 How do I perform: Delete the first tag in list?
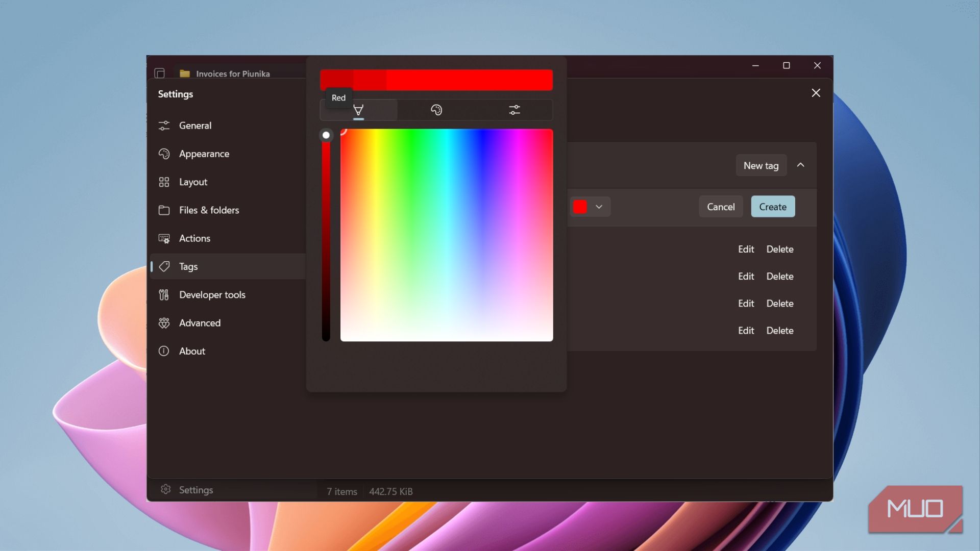(x=779, y=249)
